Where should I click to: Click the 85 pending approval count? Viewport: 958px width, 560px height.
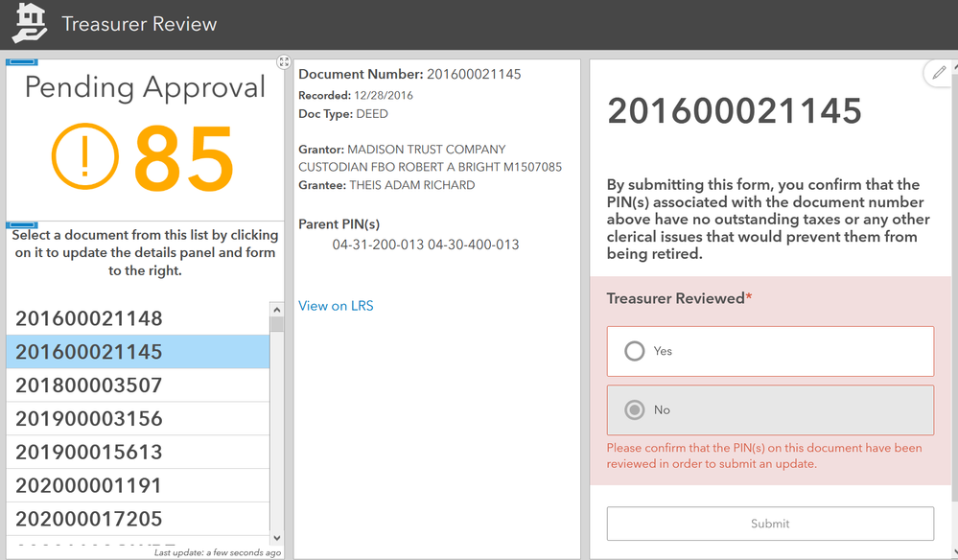(x=183, y=157)
